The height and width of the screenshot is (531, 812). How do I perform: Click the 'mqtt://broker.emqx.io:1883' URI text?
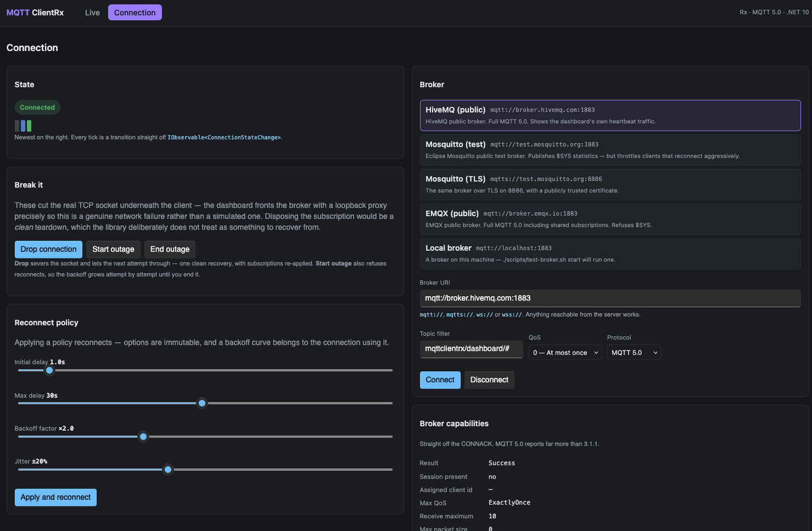pyautogui.click(x=530, y=214)
